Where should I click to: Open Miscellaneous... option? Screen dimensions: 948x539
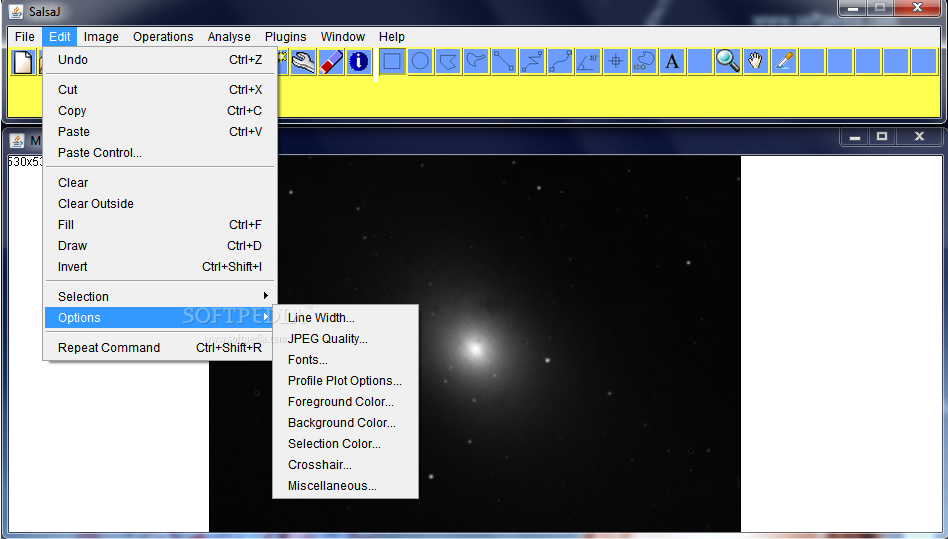345,486
